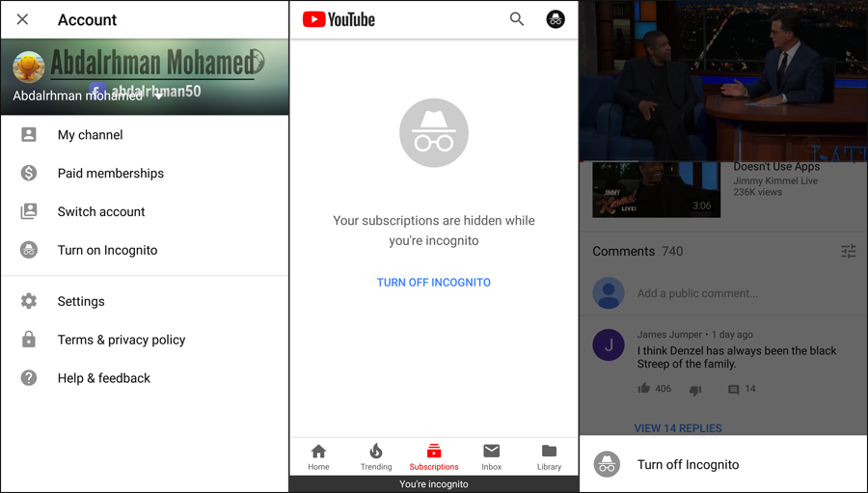
Task: Click the Jimmy Kimmel Live channel name
Action: [x=775, y=180]
